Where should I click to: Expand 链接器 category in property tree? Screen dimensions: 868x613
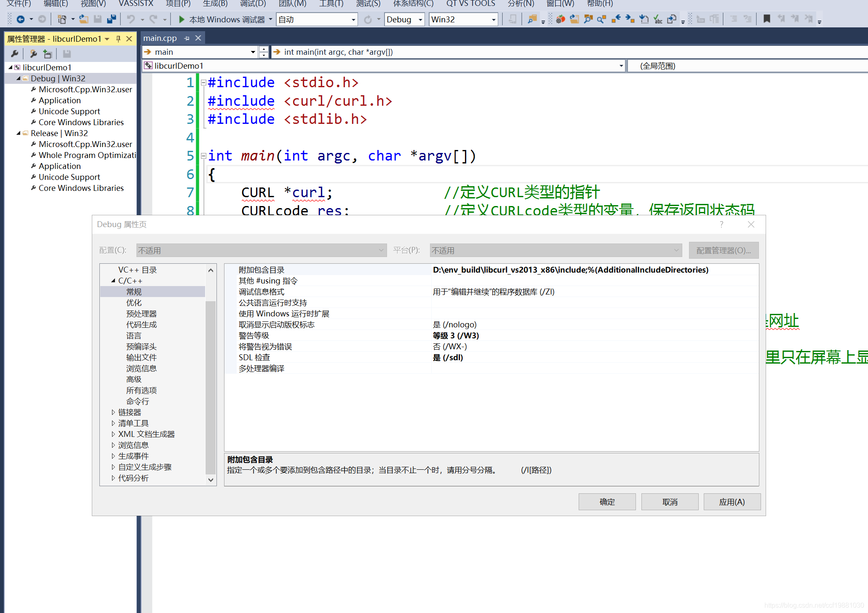(113, 412)
